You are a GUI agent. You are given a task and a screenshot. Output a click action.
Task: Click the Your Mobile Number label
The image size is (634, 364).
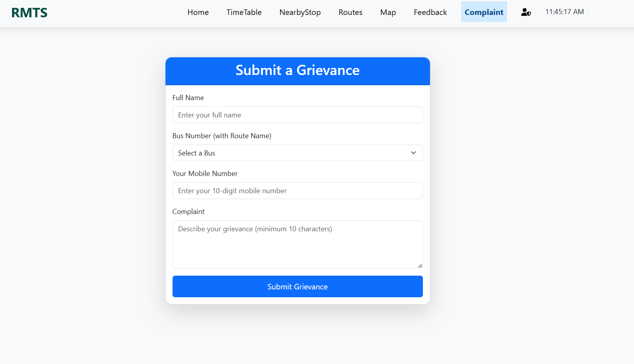pyautogui.click(x=205, y=173)
